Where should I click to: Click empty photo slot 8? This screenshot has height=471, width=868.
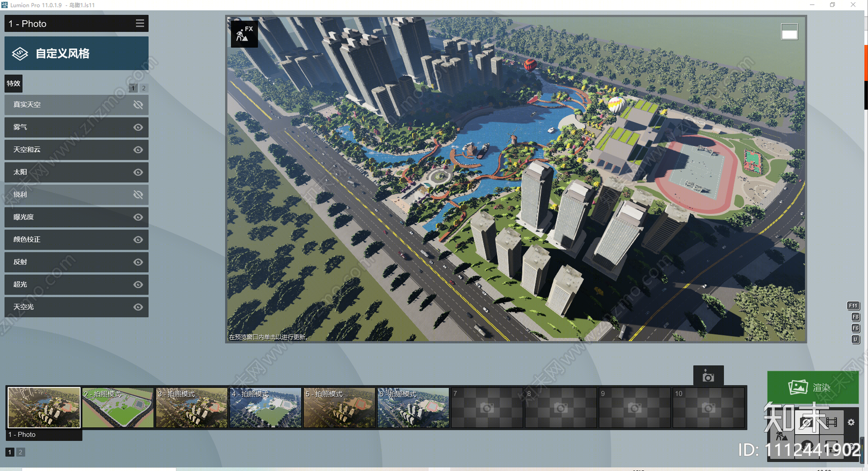[x=560, y=408]
